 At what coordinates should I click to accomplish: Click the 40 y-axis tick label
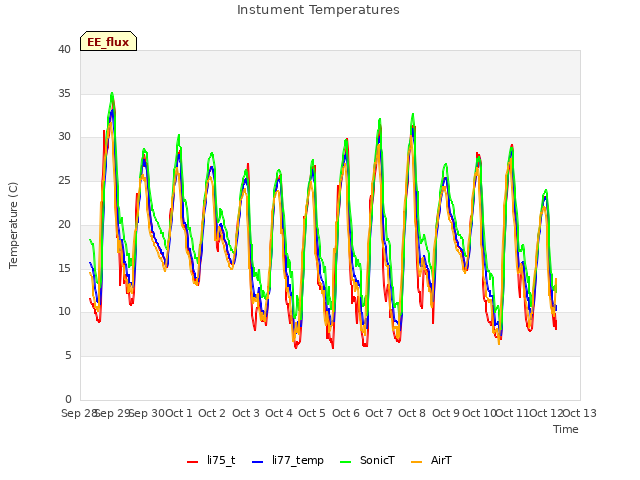coord(64,49)
